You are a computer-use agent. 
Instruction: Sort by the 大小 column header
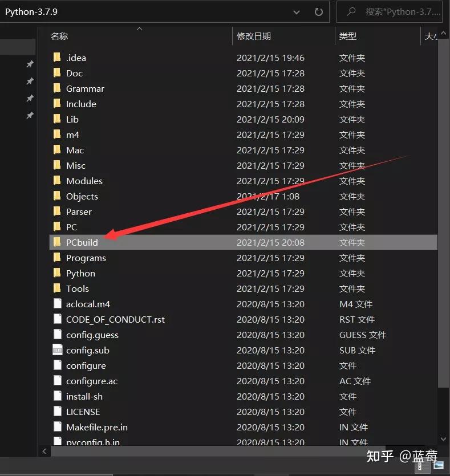click(x=431, y=36)
